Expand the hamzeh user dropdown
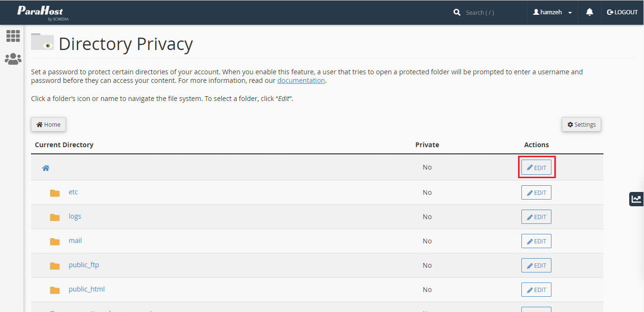The image size is (644, 312). [x=553, y=12]
